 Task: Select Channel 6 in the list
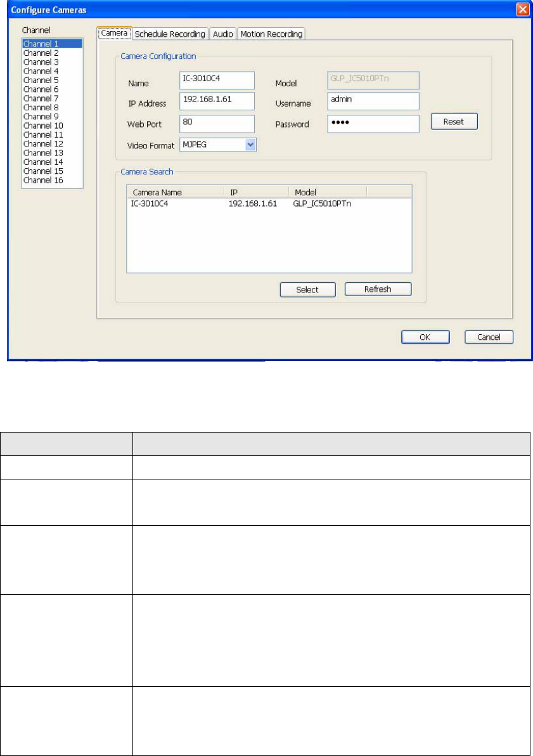pyautogui.click(x=52, y=89)
